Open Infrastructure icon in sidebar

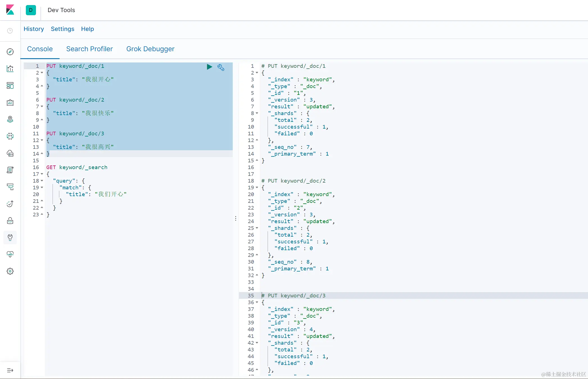tap(10, 153)
